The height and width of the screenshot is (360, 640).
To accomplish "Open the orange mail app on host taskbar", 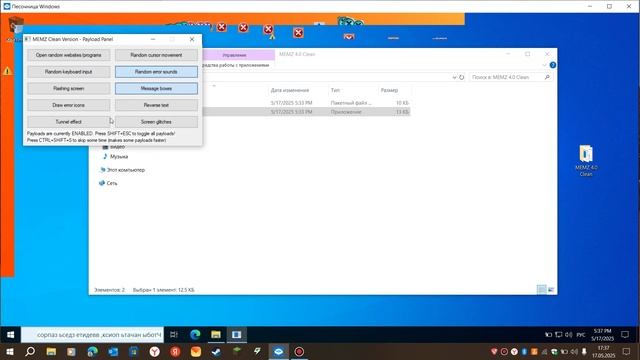I will (196, 351).
